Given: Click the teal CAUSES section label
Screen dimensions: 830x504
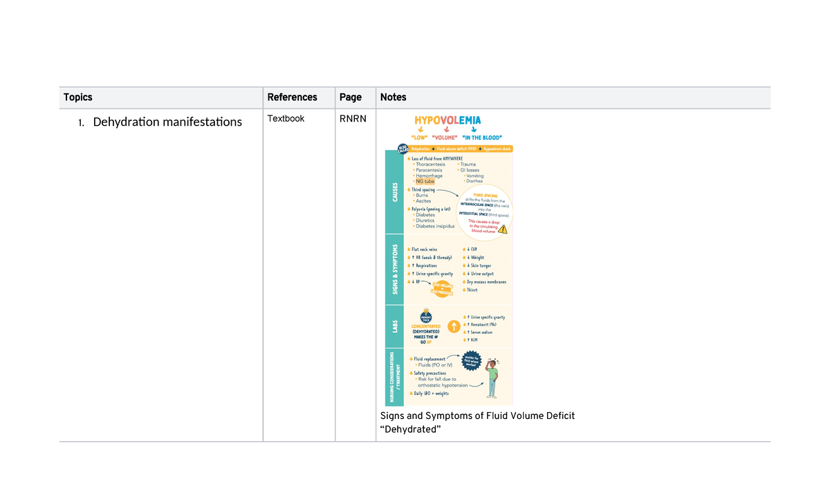Looking at the screenshot, I should [394, 194].
